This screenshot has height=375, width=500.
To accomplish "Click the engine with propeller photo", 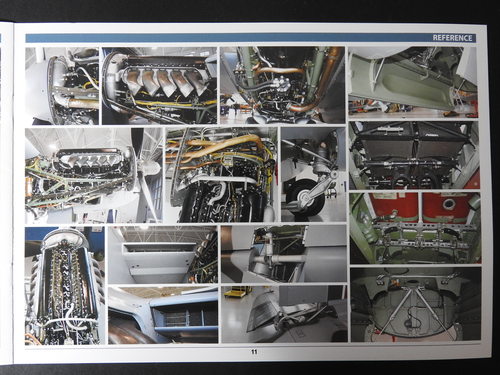I will pos(94,176).
